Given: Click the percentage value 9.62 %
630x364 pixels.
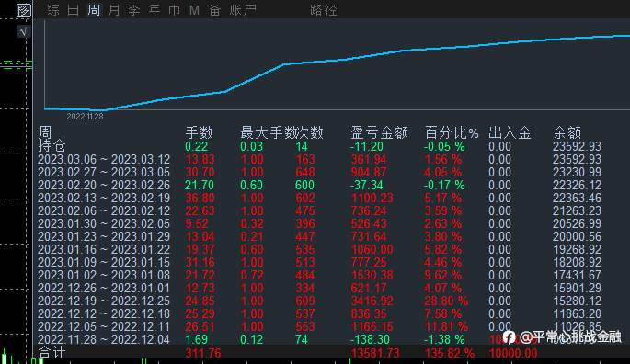Looking at the screenshot, I should 442,275.
